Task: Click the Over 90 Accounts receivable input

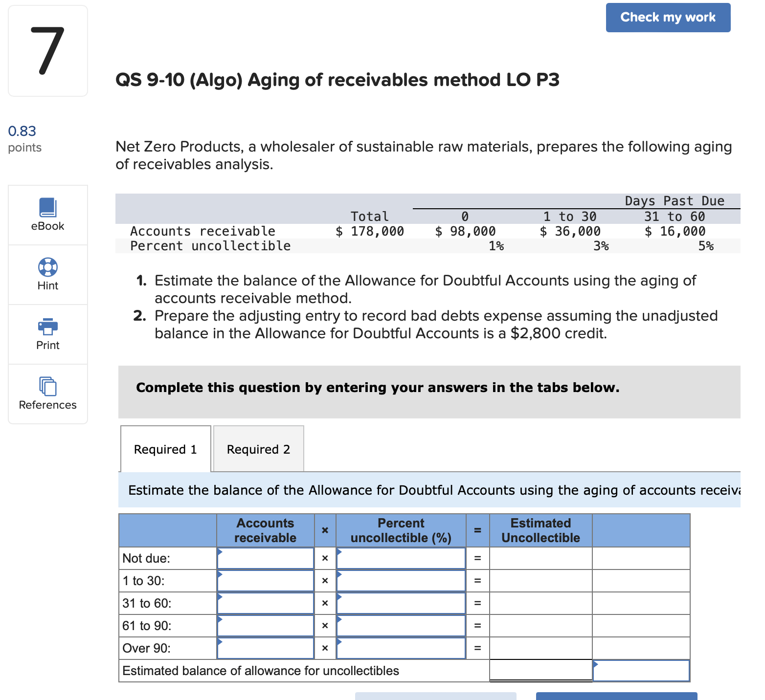Action: click(x=267, y=648)
